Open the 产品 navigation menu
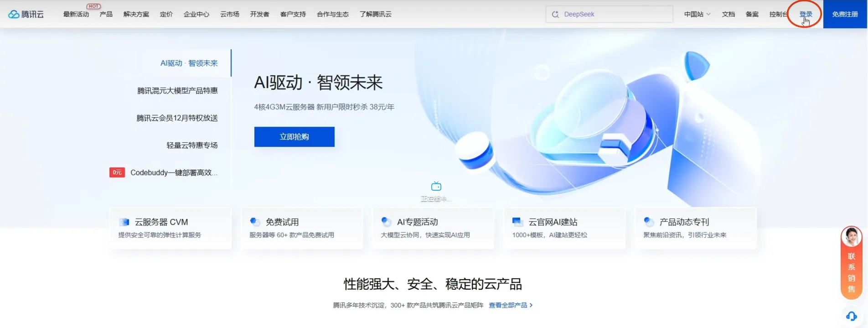Image resolution: width=868 pixels, height=328 pixels. point(106,14)
